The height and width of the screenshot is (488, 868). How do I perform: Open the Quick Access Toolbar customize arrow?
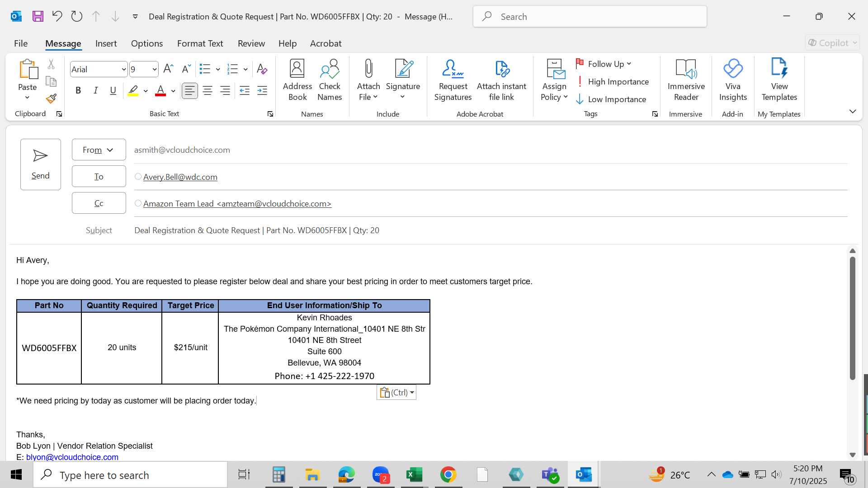pyautogui.click(x=135, y=17)
